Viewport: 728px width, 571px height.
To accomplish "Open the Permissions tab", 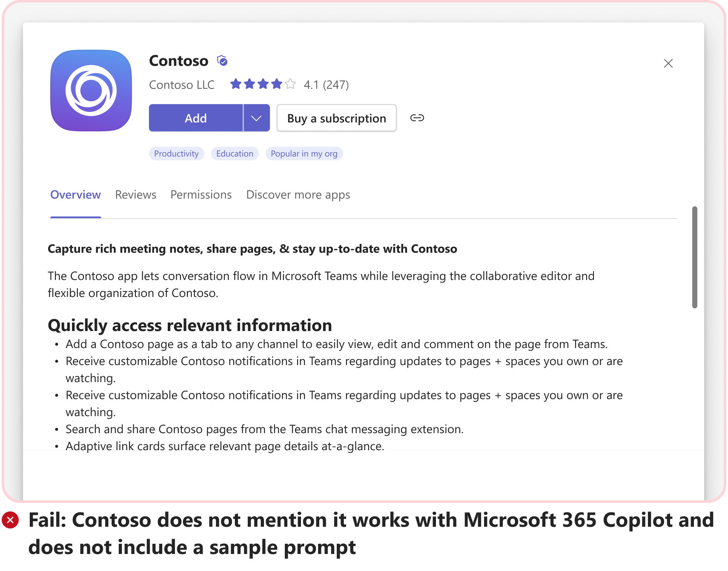I will pyautogui.click(x=201, y=195).
